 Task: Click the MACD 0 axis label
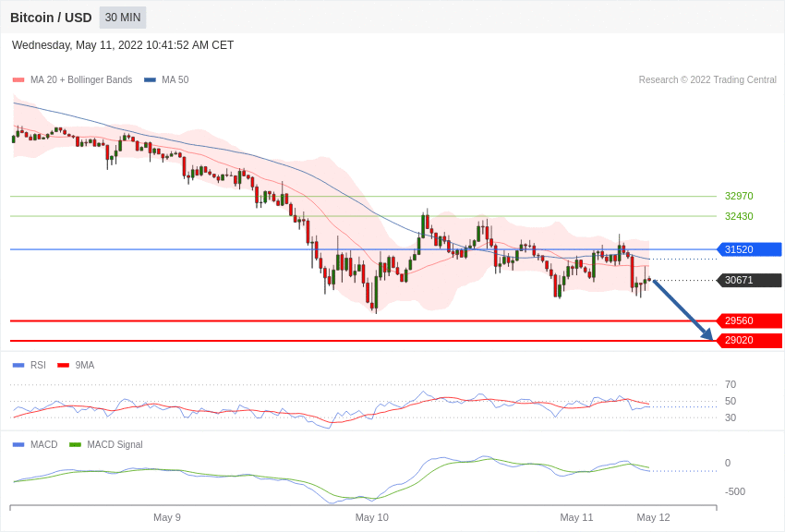pyautogui.click(x=728, y=463)
